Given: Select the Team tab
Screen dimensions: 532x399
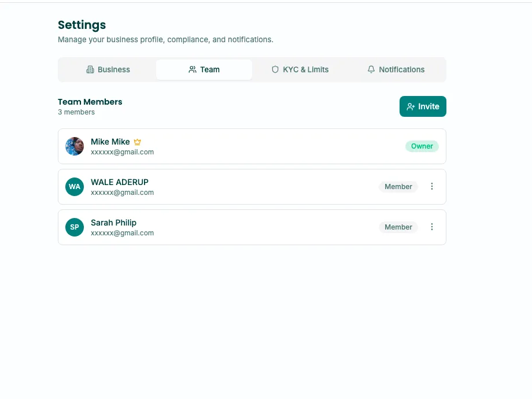Looking at the screenshot, I should pyautogui.click(x=204, y=69).
